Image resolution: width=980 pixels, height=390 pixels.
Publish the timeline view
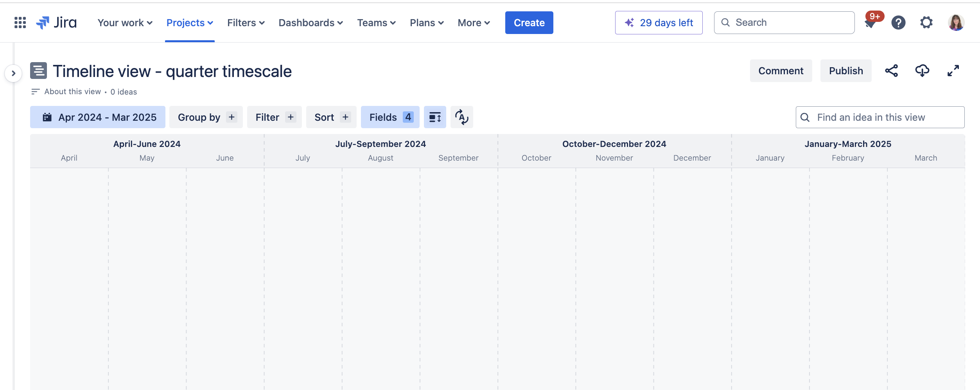pos(846,71)
